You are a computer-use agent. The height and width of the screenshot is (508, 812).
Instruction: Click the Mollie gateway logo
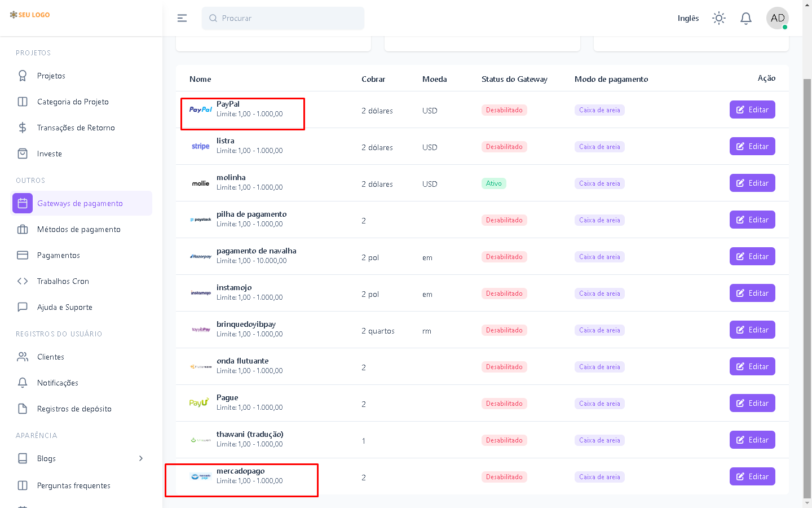pyautogui.click(x=200, y=183)
